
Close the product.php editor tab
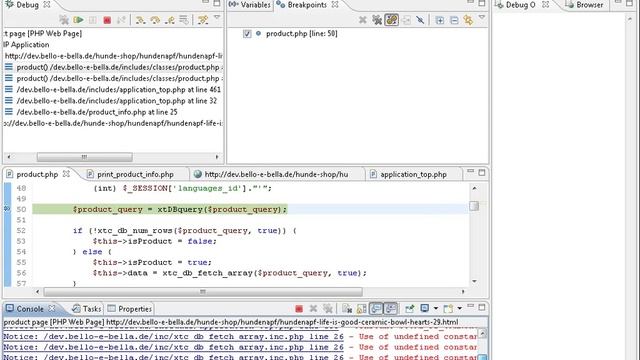pos(66,174)
